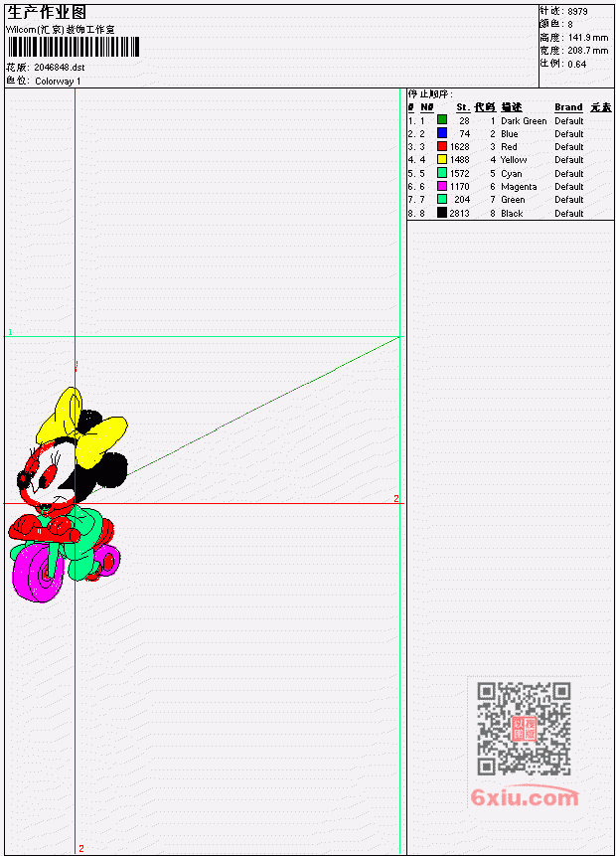This screenshot has height=856, width=616.
Task: Click stitch count 1170 in Magenta row
Action: click(459, 187)
